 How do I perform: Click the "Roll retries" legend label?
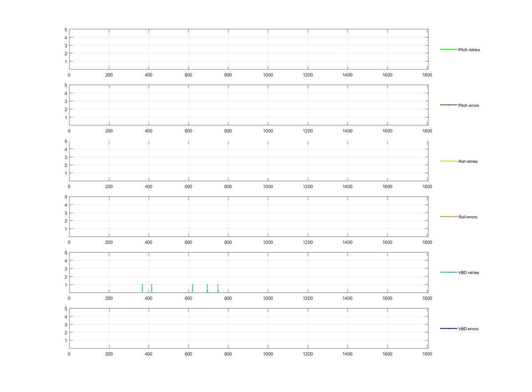pyautogui.click(x=468, y=162)
